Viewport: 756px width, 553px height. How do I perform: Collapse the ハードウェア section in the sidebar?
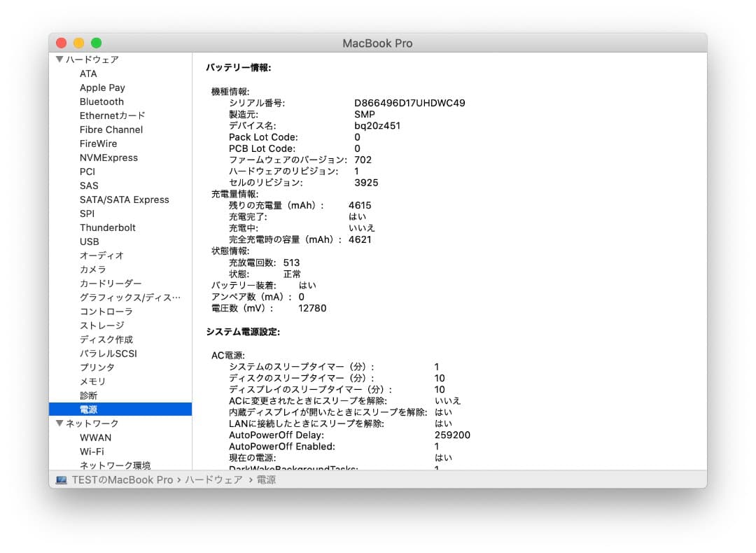point(59,59)
